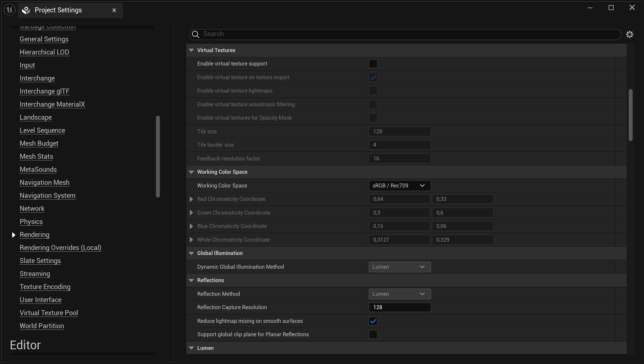This screenshot has height=364, width=644.
Task: Click Rendering Overrides Local settings item
Action: (x=60, y=248)
